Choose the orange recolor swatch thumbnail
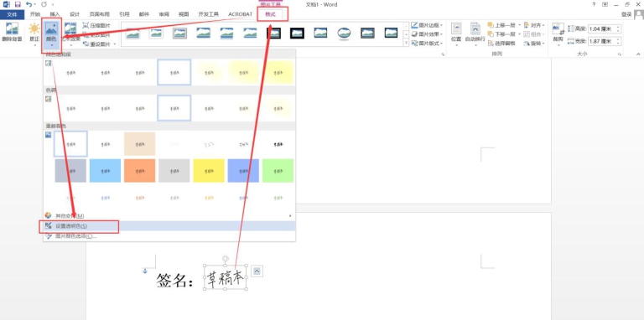Viewport: 644px width, 320px height. (140, 171)
